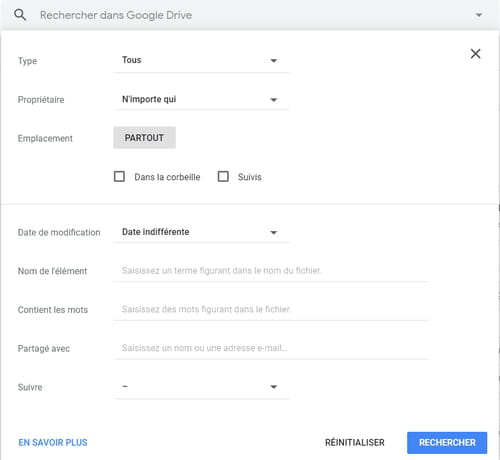Check the 'Dans la corbeille' checkbox
Image resolution: width=500 pixels, height=460 pixels.
pos(119,176)
